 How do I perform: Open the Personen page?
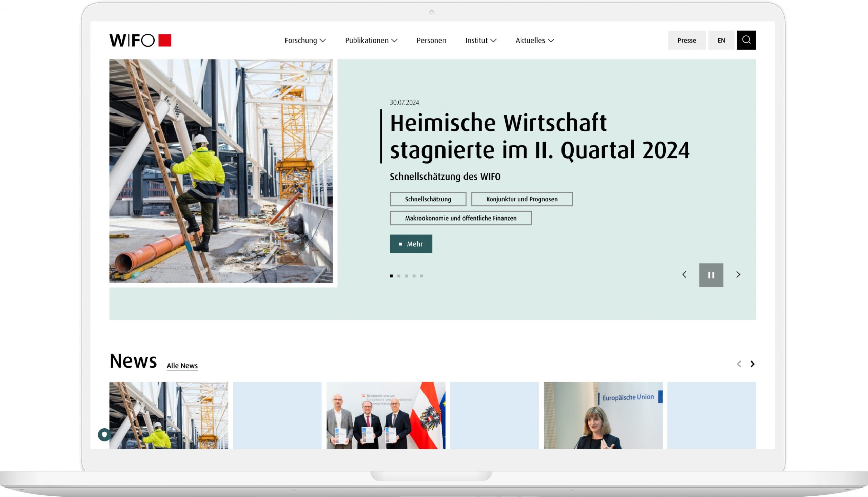pos(431,40)
